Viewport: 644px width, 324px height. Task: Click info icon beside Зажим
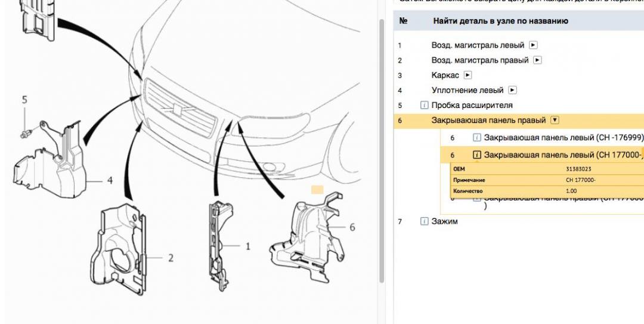[425, 221]
